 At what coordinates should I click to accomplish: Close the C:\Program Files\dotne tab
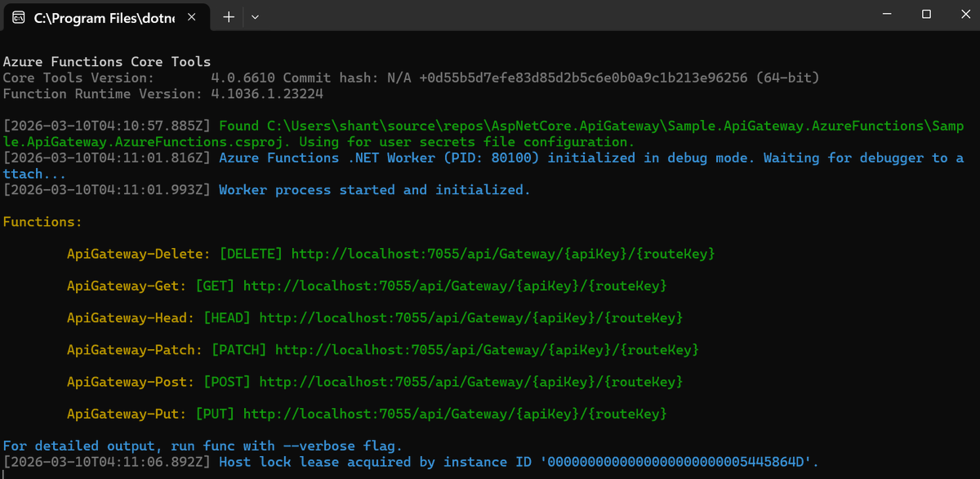pyautogui.click(x=193, y=16)
